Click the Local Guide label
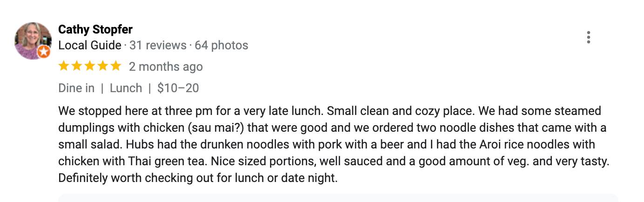644x202 pixels. tap(89, 45)
